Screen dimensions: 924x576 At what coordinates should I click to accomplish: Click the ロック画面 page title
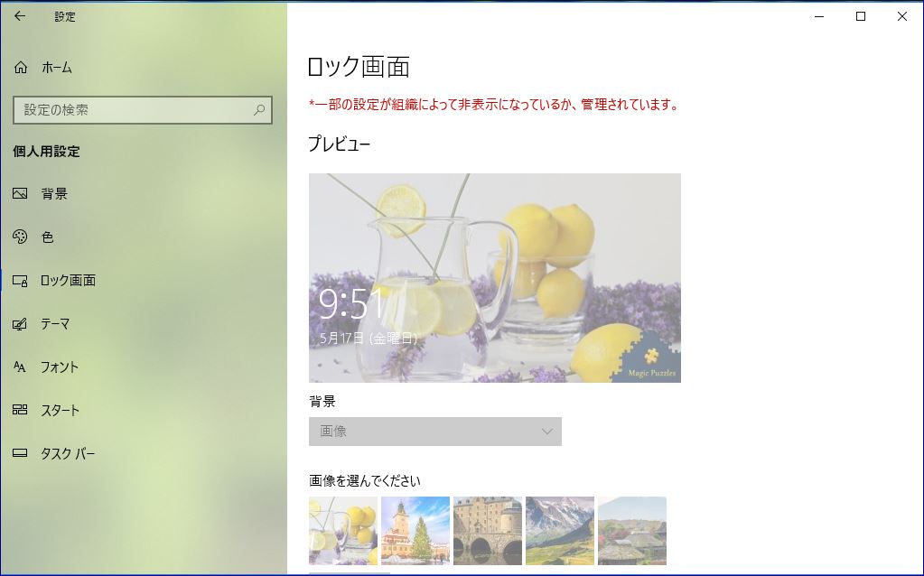[359, 67]
